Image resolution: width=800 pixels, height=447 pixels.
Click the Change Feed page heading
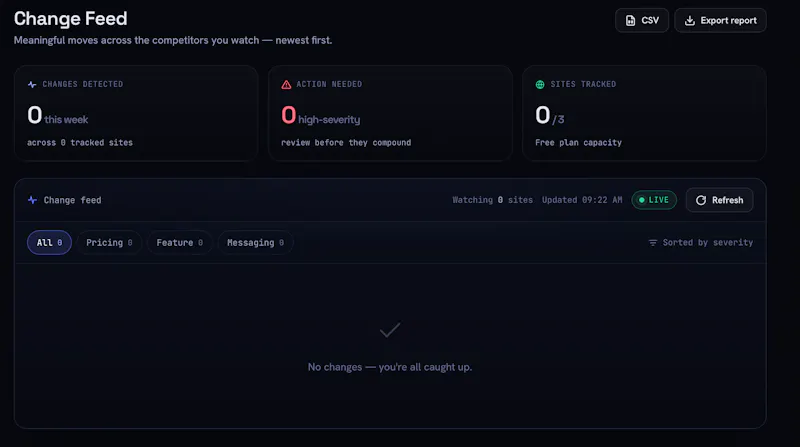(x=70, y=18)
